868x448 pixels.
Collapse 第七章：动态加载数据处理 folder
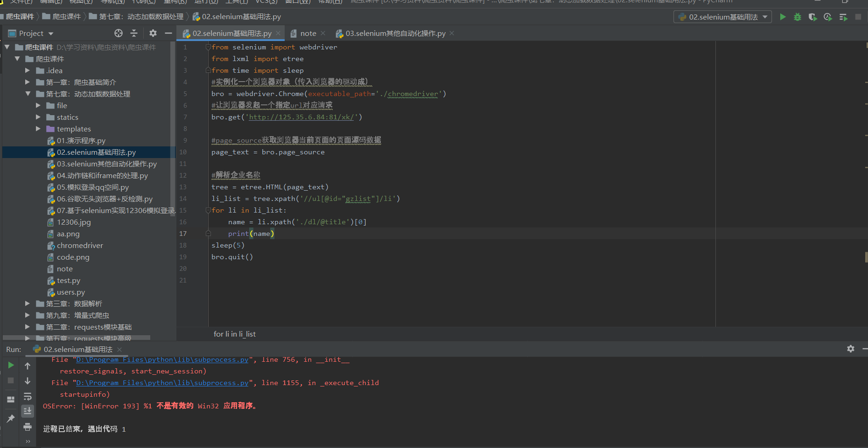(x=28, y=94)
